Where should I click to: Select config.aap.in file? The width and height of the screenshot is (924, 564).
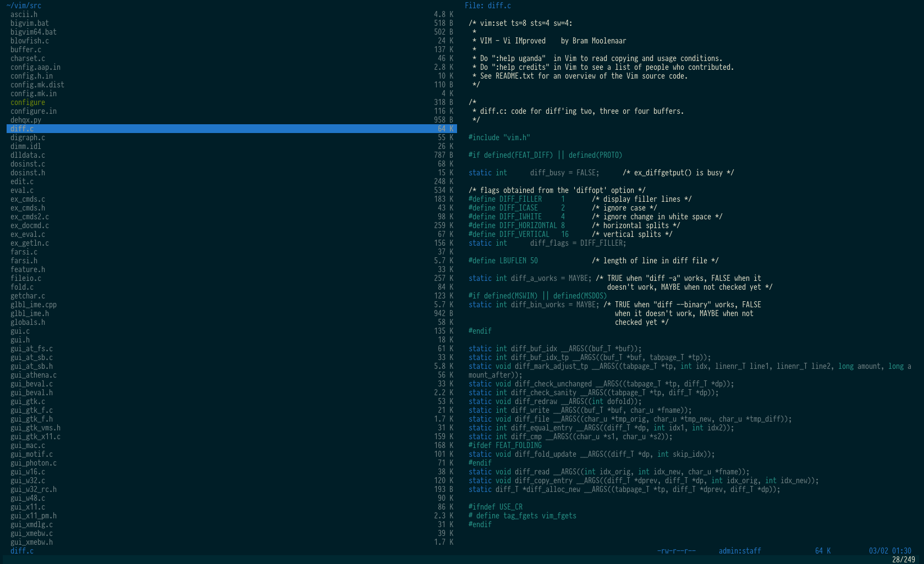(232, 67)
